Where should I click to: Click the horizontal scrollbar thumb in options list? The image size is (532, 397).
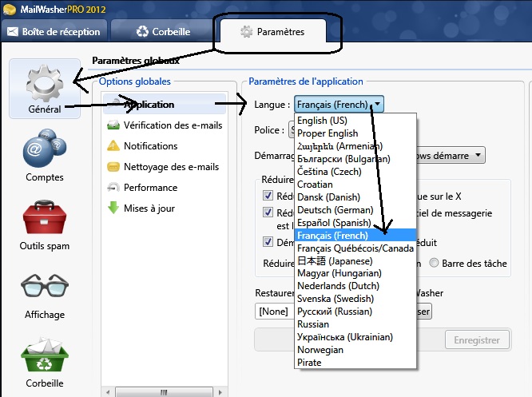tap(165, 392)
